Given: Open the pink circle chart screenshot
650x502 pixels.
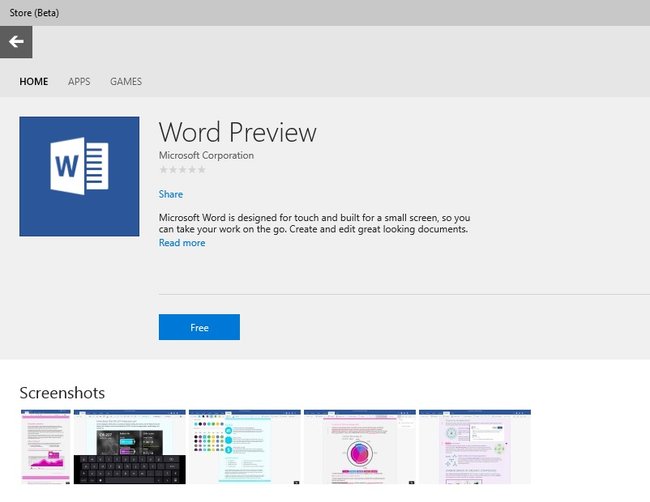Looking at the screenshot, I should coord(360,447).
